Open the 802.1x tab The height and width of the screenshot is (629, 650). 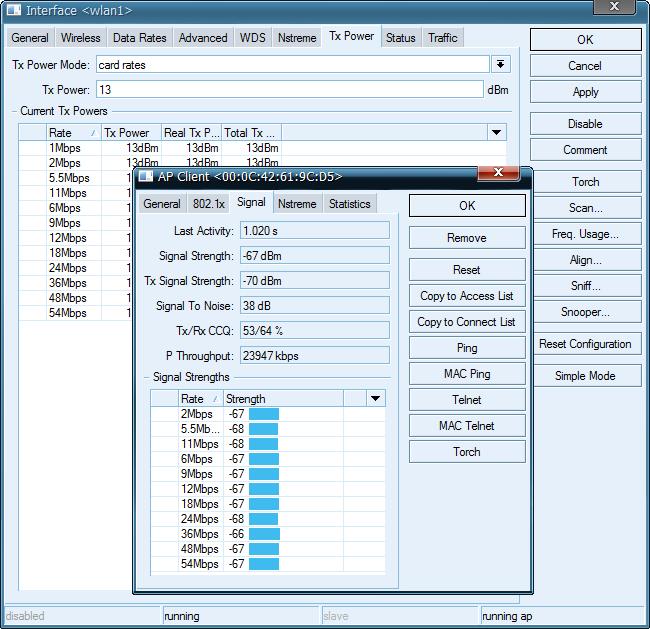pyautogui.click(x=209, y=204)
